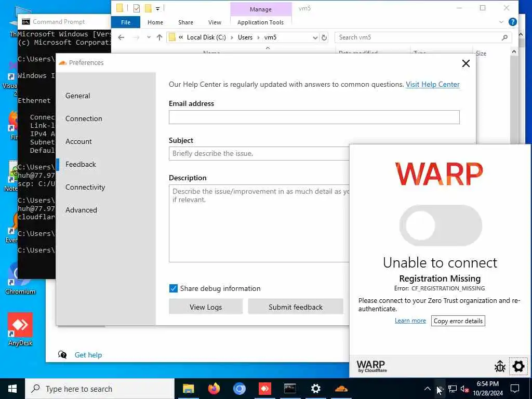Click the Explorer search magnifier icon

pos(504,37)
